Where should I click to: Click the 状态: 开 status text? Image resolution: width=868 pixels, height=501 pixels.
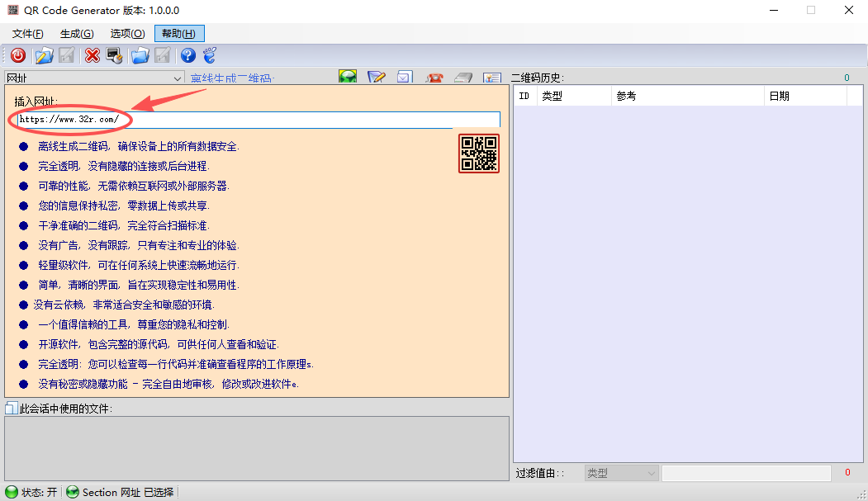[40, 492]
